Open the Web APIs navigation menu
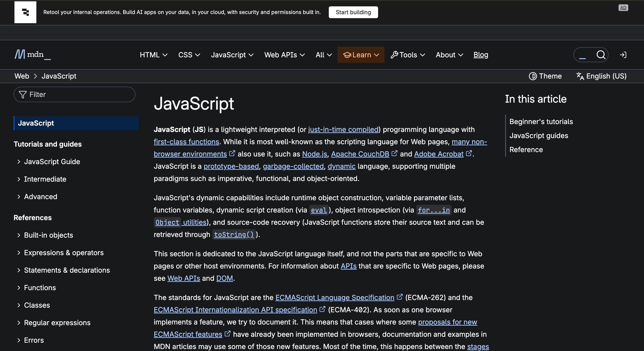Screen dimensions: 644x351 pos(284,55)
